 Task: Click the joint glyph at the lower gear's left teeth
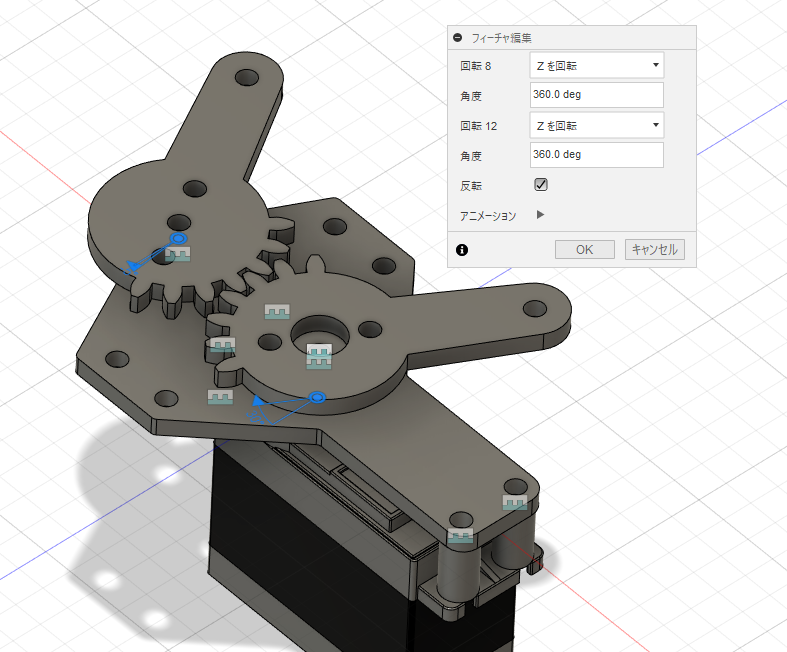(x=222, y=344)
